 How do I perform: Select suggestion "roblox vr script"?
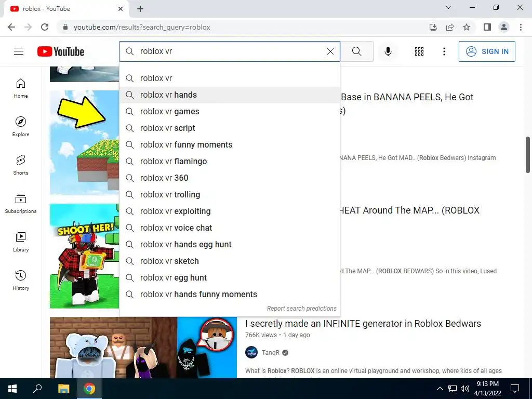[229, 128]
